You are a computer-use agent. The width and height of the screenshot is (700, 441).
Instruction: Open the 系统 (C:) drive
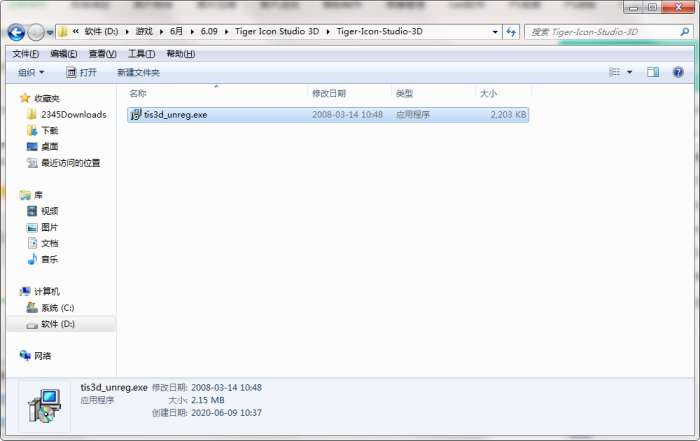58,308
